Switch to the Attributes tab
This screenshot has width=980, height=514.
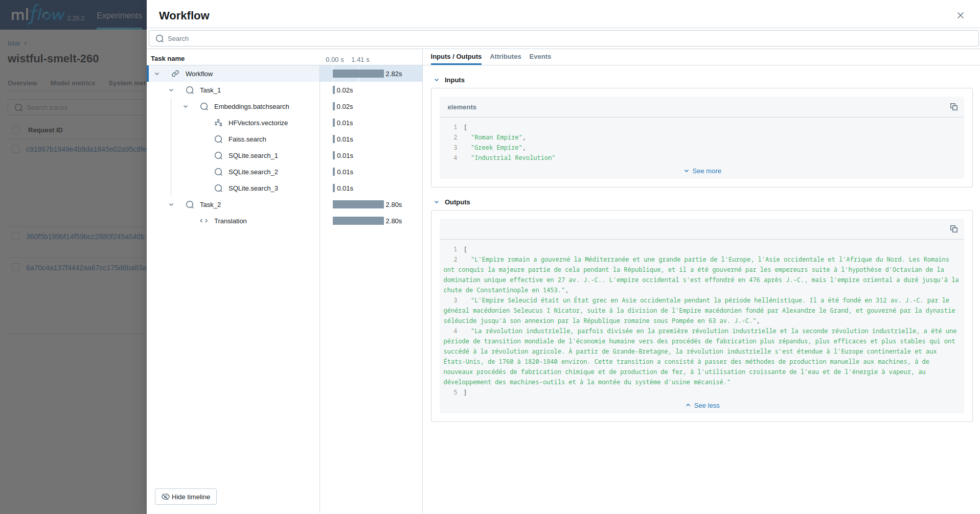coord(505,57)
